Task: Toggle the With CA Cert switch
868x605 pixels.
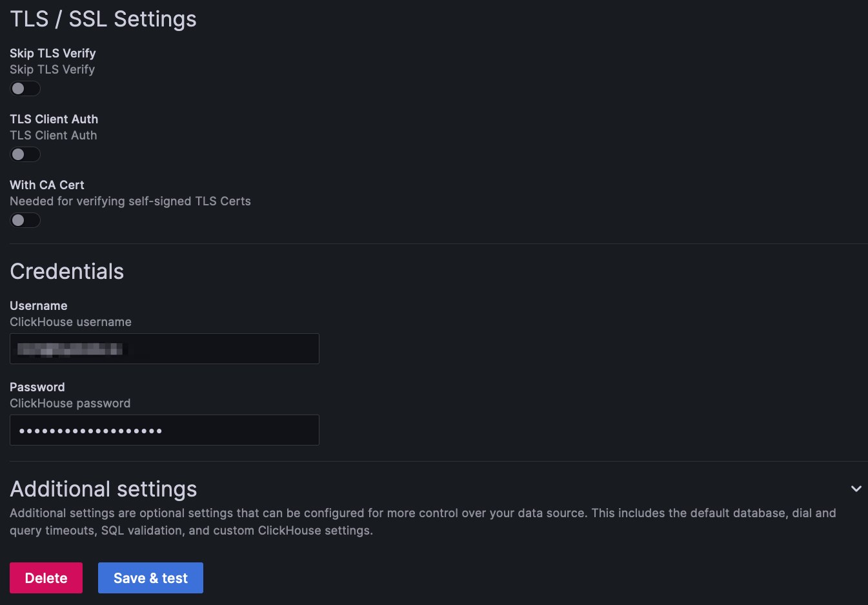Action: tap(25, 220)
